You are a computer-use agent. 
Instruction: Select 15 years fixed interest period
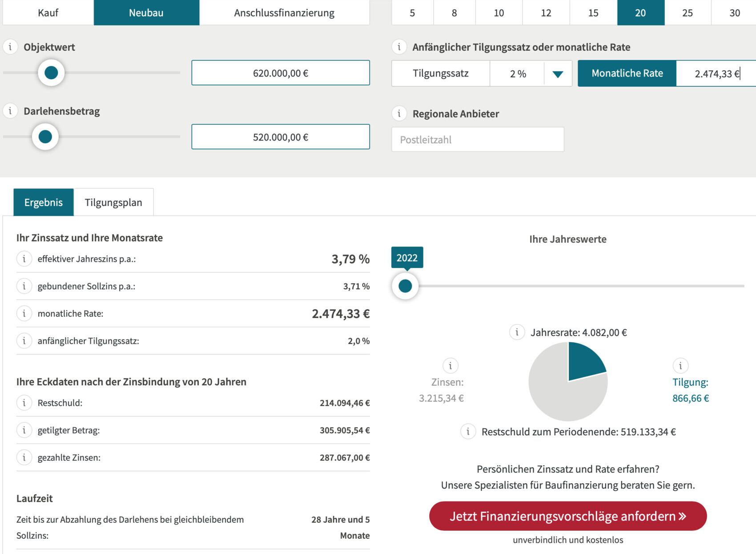tap(593, 12)
